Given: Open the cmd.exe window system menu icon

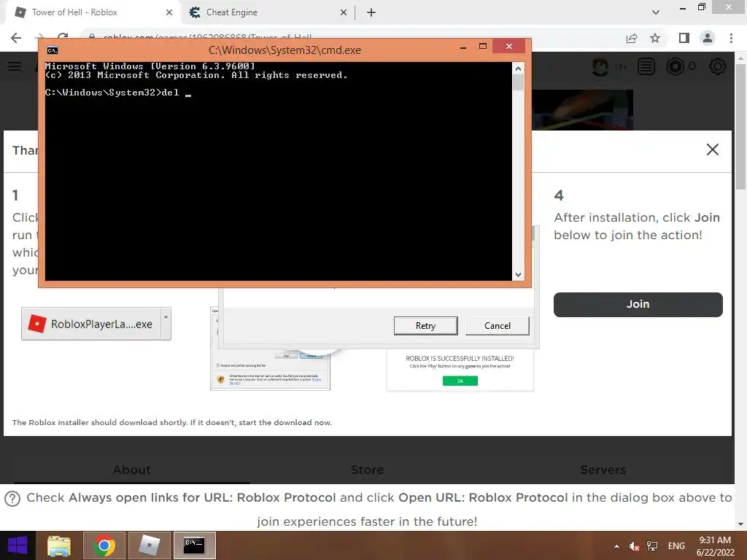Looking at the screenshot, I should pyautogui.click(x=53, y=50).
